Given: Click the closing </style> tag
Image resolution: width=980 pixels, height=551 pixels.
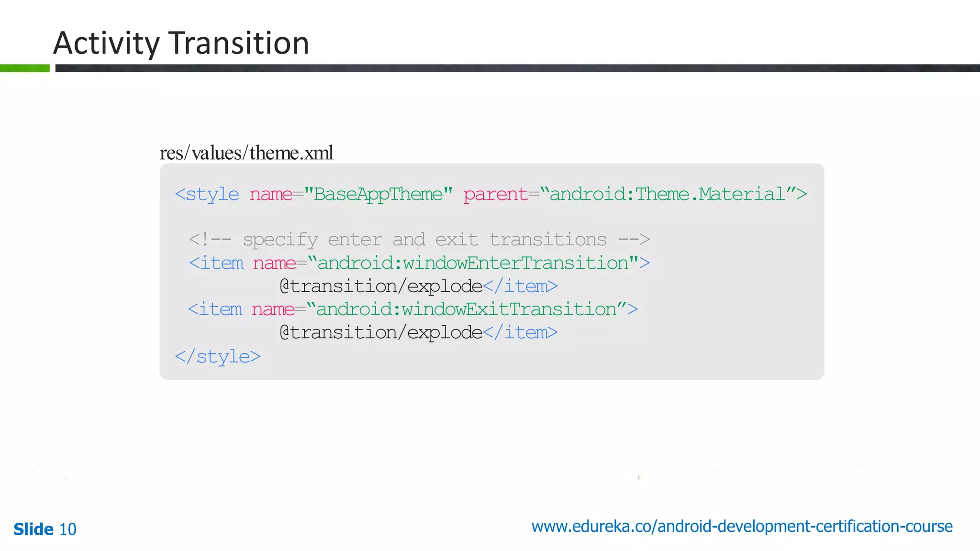Looking at the screenshot, I should 218,356.
